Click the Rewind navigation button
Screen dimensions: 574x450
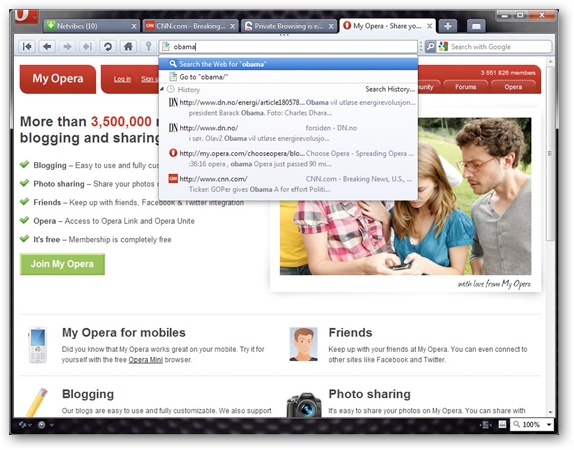[27, 47]
